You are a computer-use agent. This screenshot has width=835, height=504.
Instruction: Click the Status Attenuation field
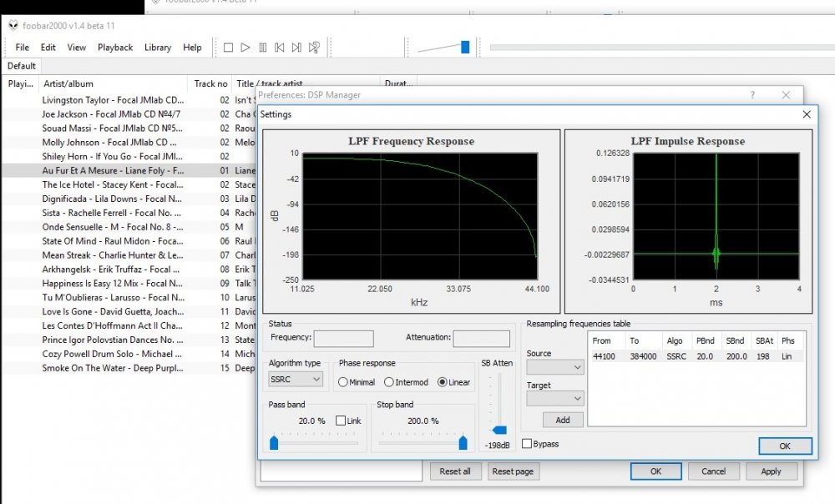tap(482, 339)
